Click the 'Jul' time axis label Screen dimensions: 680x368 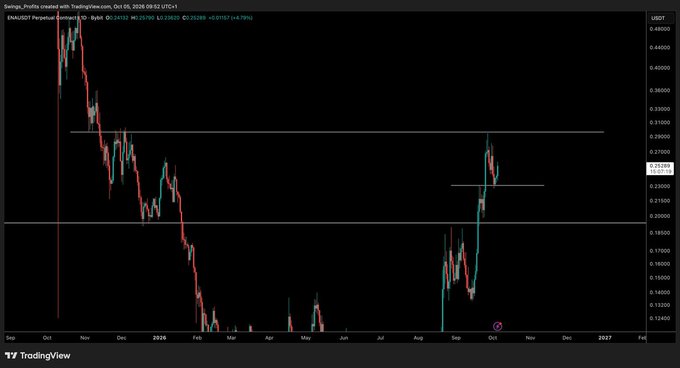[380, 338]
